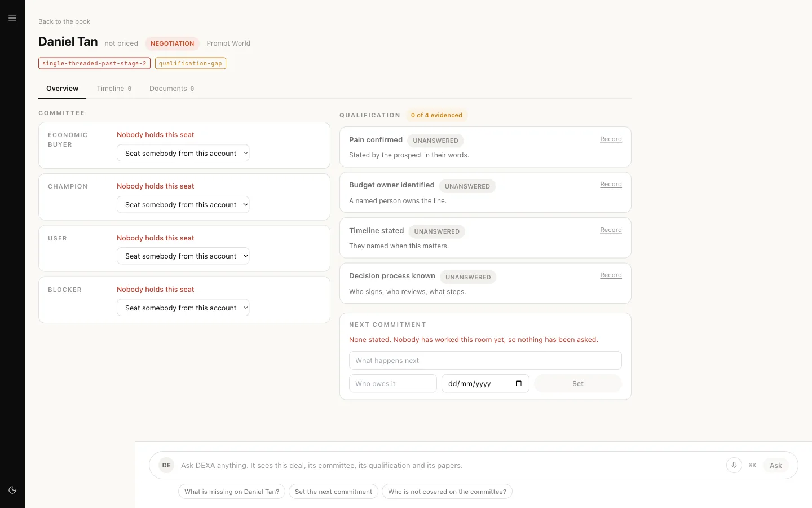Switch to the Timeline tab
The image size is (812, 508).
[114, 89]
